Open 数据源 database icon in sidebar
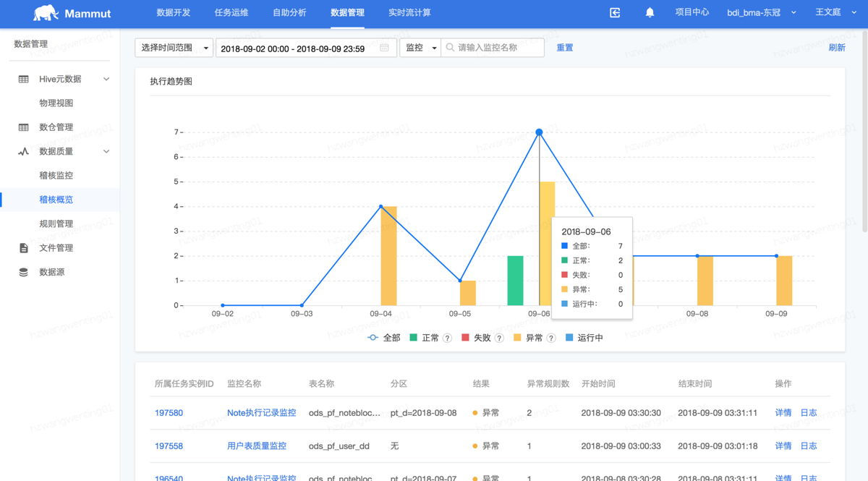This screenshot has height=481, width=868. point(24,272)
